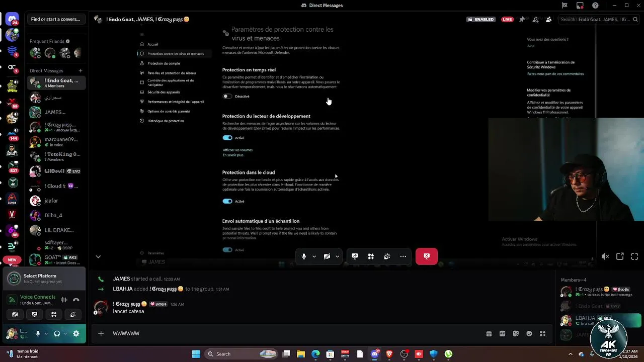Open the jaafar direct message

click(x=56, y=201)
